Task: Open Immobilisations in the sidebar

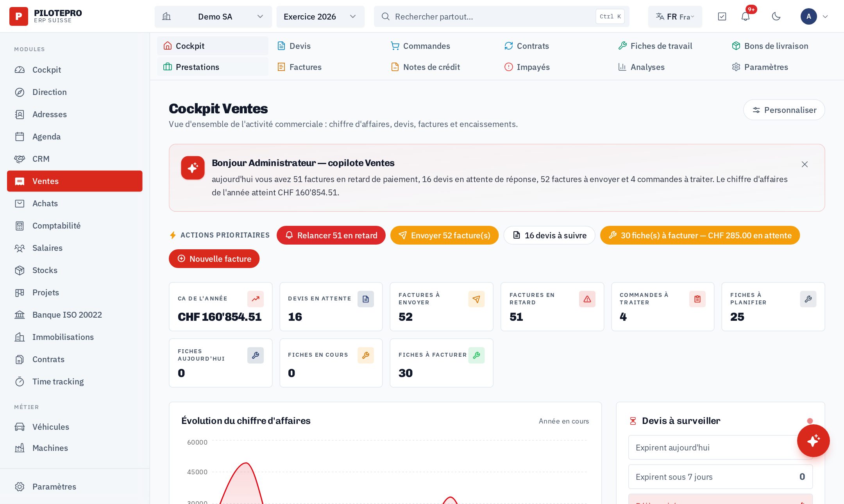Action: point(75,337)
